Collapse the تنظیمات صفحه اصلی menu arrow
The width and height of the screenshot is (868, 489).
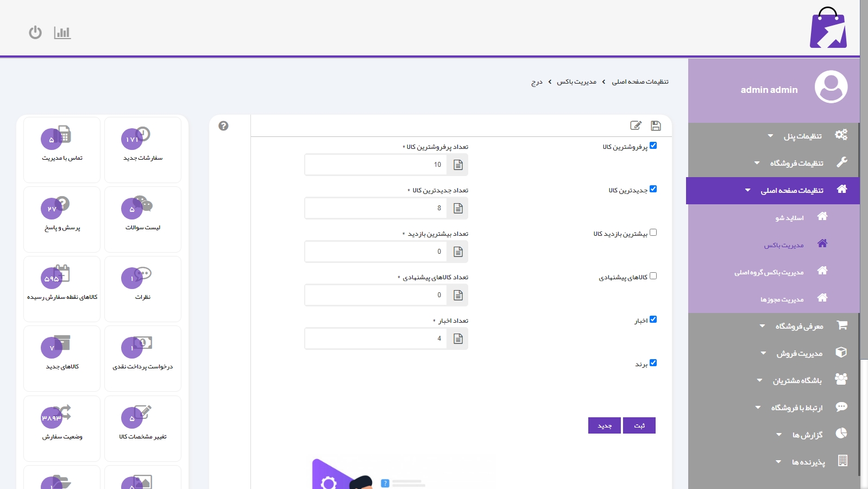748,190
